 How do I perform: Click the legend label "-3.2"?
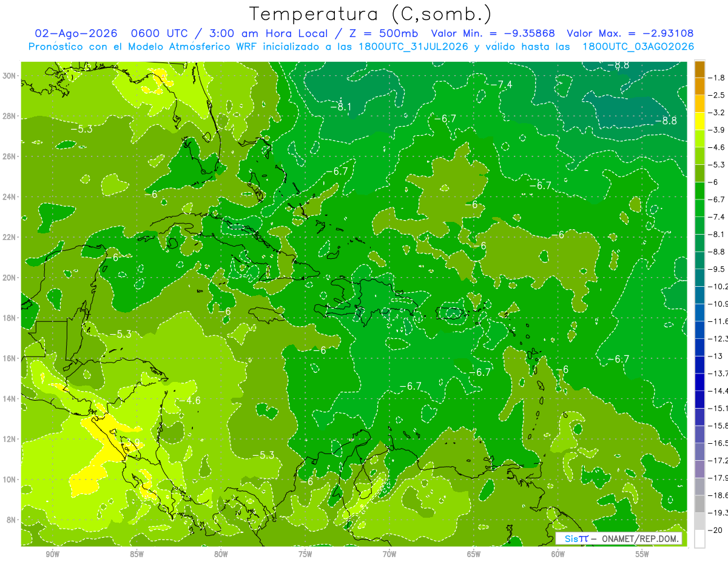click(718, 113)
